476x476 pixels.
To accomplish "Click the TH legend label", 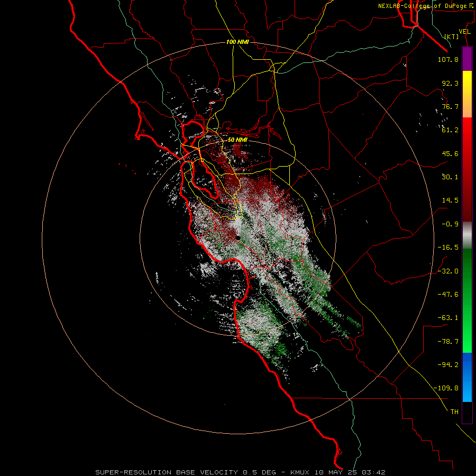I will (x=454, y=412).
